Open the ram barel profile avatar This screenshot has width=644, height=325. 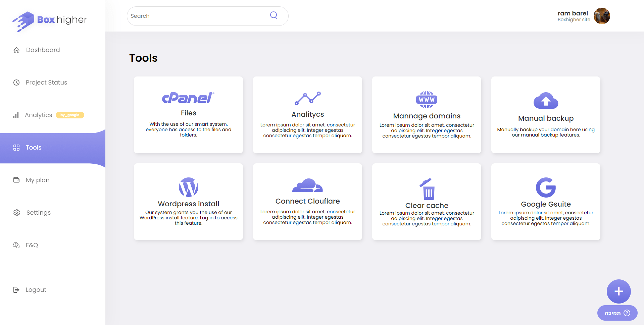click(602, 16)
